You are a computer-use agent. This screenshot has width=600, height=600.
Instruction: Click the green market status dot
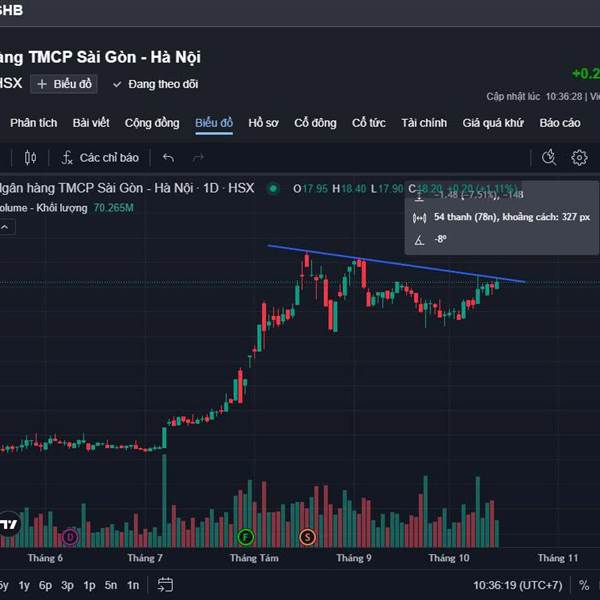tap(273, 188)
